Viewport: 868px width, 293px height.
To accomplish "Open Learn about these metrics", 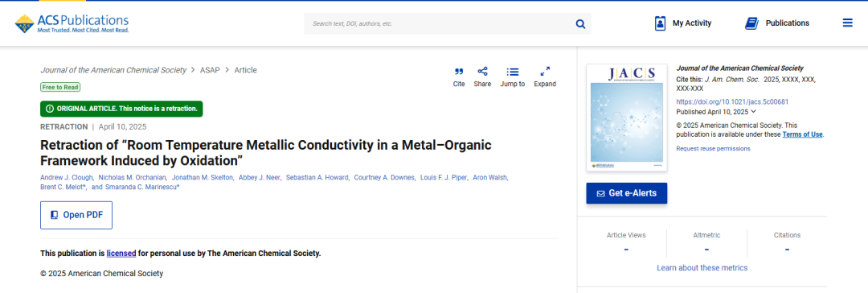I will click(702, 268).
